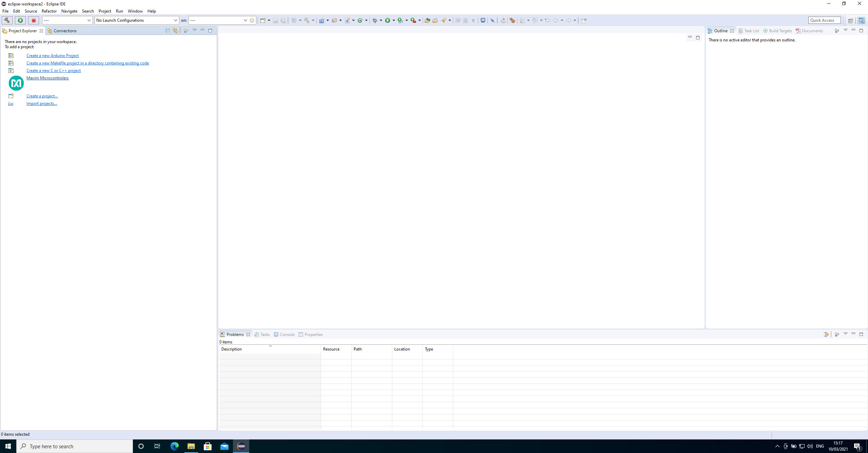Collapse All items in Project Explorer

point(167,30)
